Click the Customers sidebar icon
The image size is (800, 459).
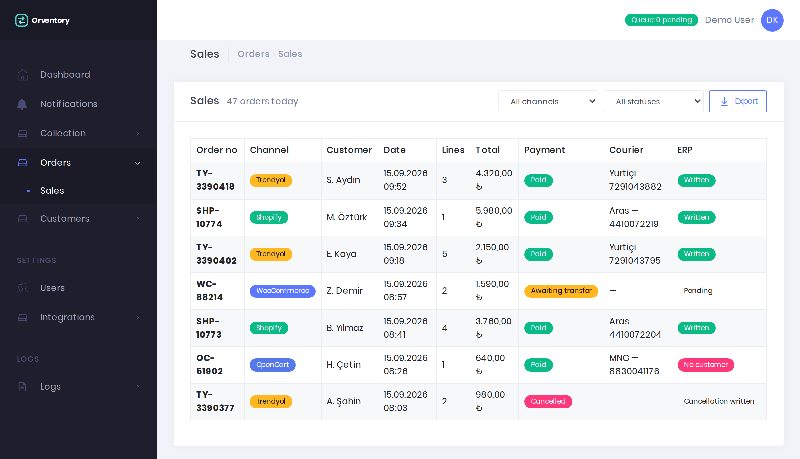coord(22,219)
